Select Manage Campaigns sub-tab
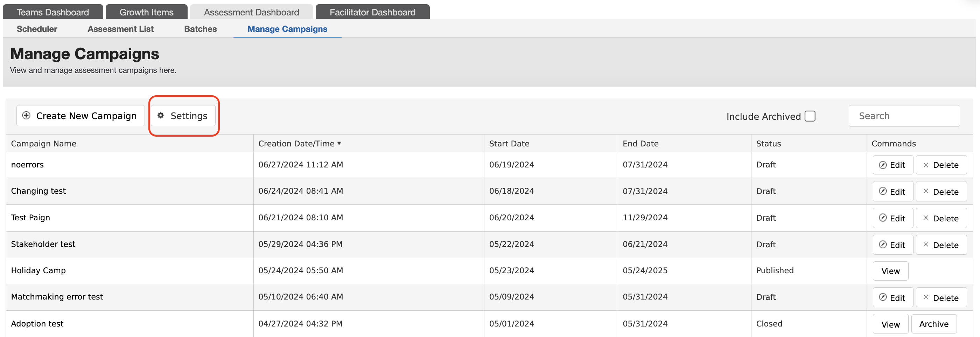 pyautogui.click(x=287, y=29)
